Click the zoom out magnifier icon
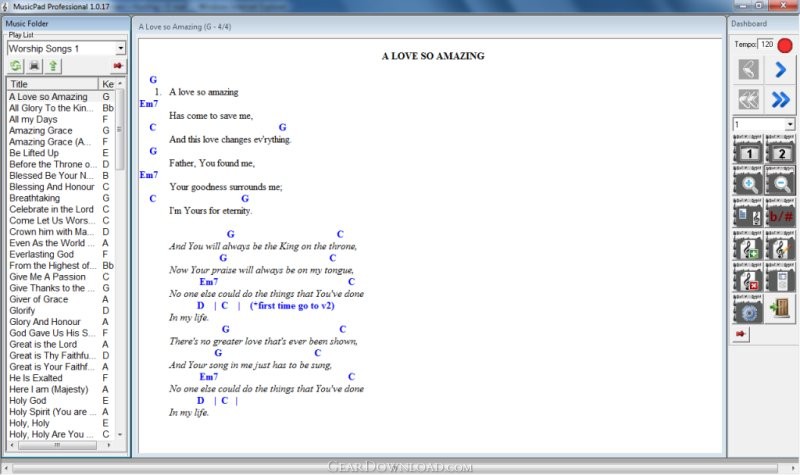The width and height of the screenshot is (800, 475). (x=780, y=181)
